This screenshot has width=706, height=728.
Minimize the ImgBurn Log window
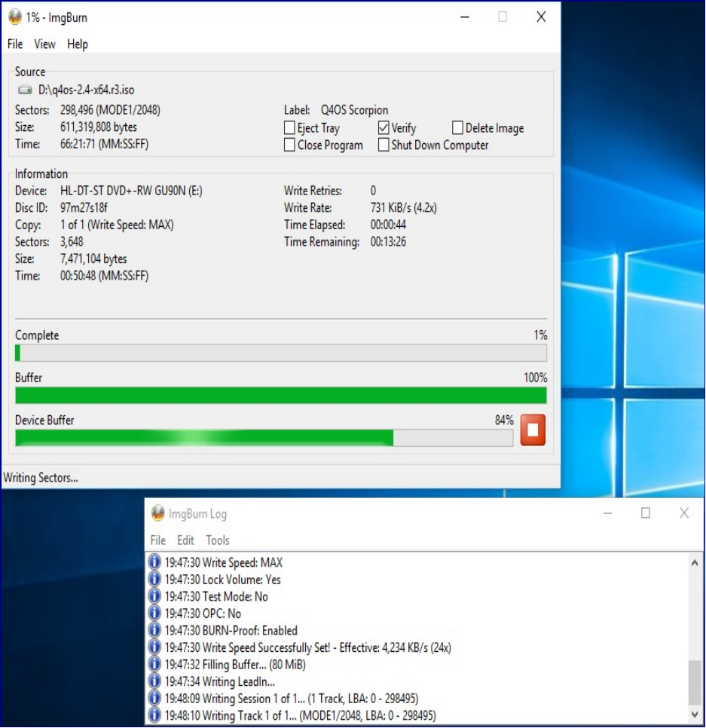(607, 513)
